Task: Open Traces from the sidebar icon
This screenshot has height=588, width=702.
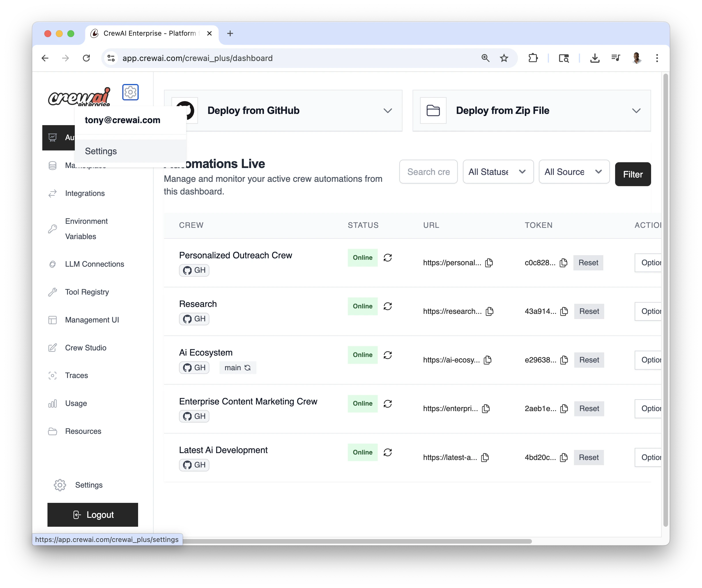Action: [x=52, y=375]
